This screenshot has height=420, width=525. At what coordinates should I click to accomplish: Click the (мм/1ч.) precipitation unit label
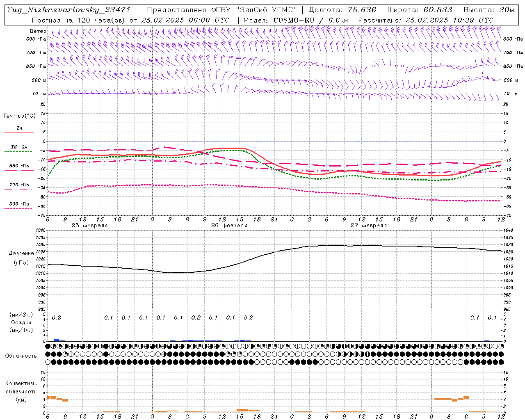click(21, 330)
